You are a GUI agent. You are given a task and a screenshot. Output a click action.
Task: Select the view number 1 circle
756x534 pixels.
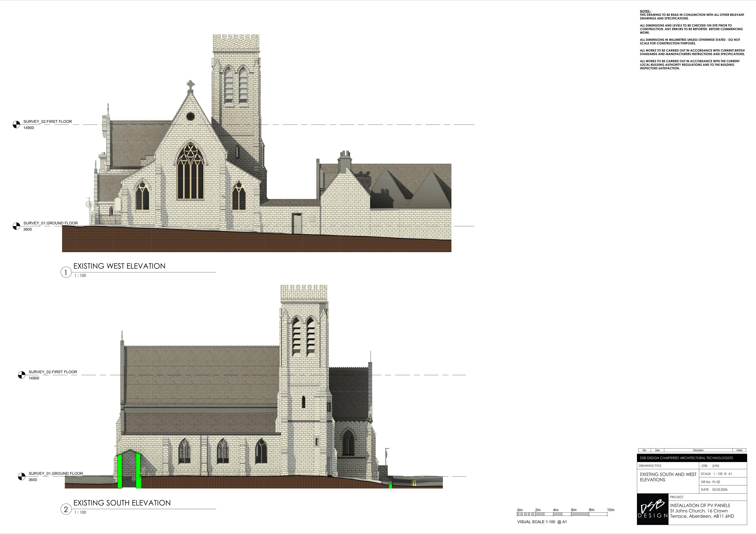(x=66, y=272)
